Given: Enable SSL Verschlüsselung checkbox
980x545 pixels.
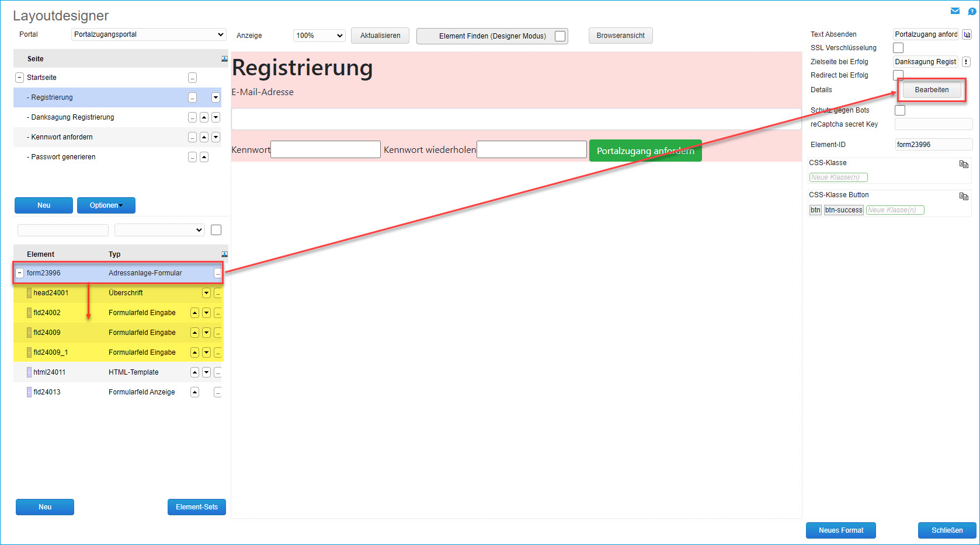Looking at the screenshot, I should (898, 48).
